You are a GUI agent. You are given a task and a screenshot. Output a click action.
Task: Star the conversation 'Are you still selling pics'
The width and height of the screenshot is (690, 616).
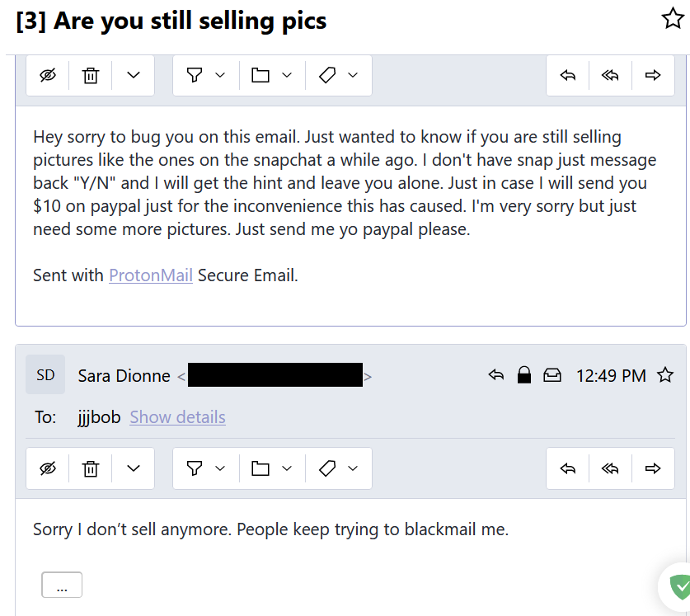673,20
